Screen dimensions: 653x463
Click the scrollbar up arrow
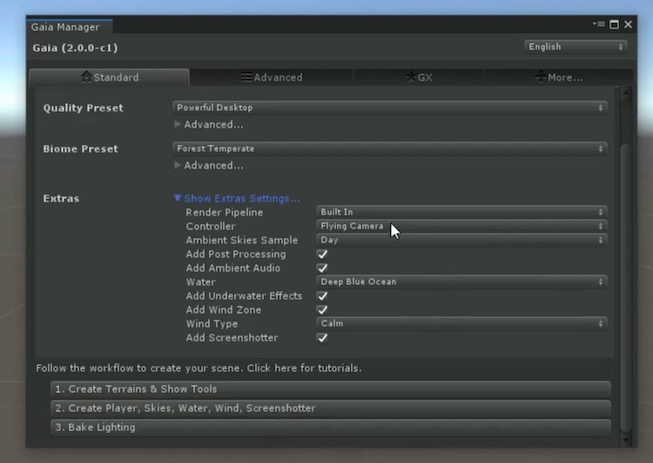[x=626, y=92]
